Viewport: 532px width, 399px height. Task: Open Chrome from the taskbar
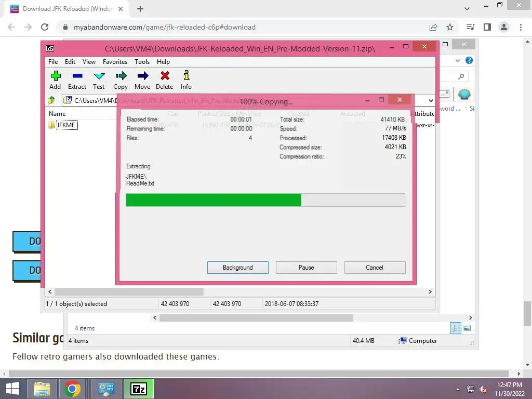tap(72, 389)
